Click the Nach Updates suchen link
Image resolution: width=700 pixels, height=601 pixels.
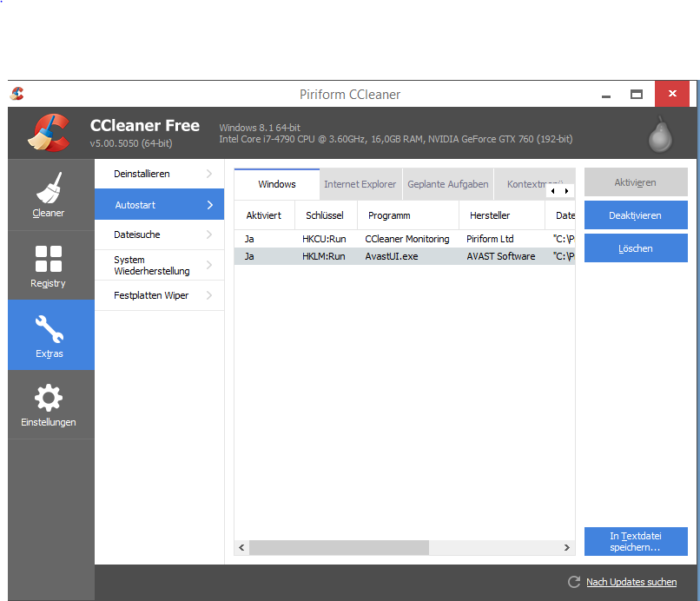pyautogui.click(x=631, y=582)
